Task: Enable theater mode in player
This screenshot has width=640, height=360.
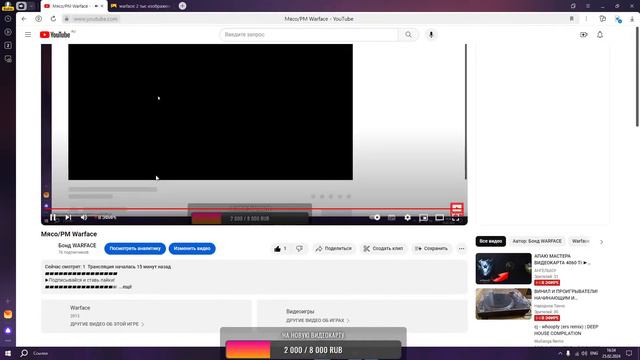Action: 440,218
